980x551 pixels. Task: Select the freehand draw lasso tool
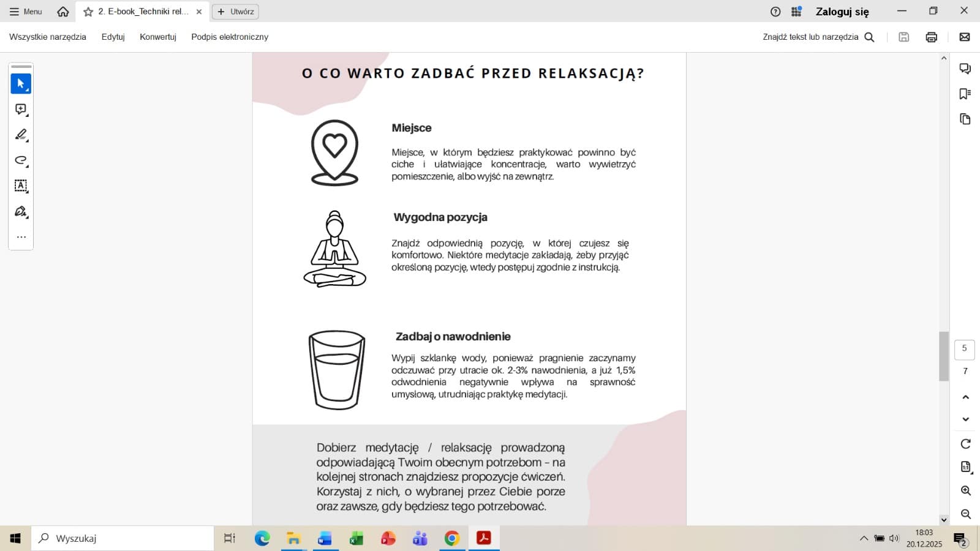coord(21,160)
